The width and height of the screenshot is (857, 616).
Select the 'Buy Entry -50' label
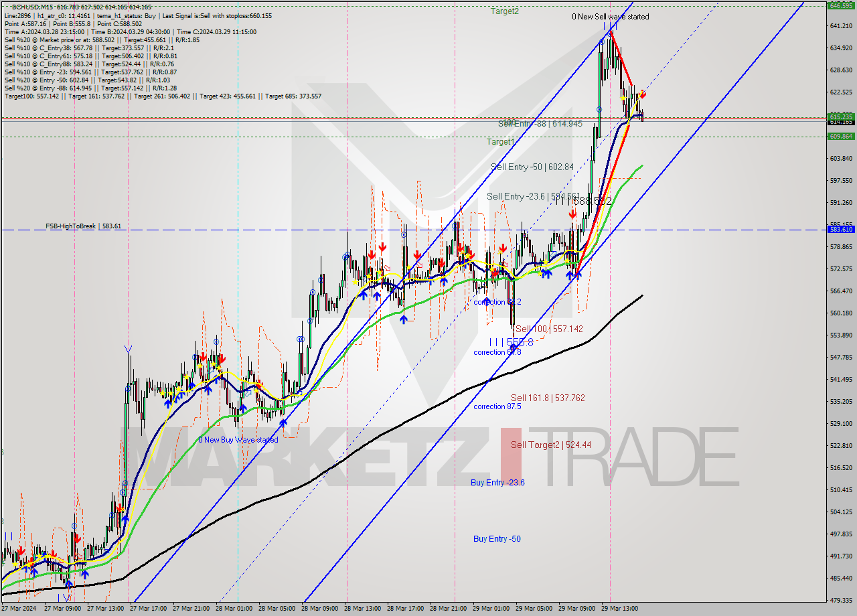(497, 539)
